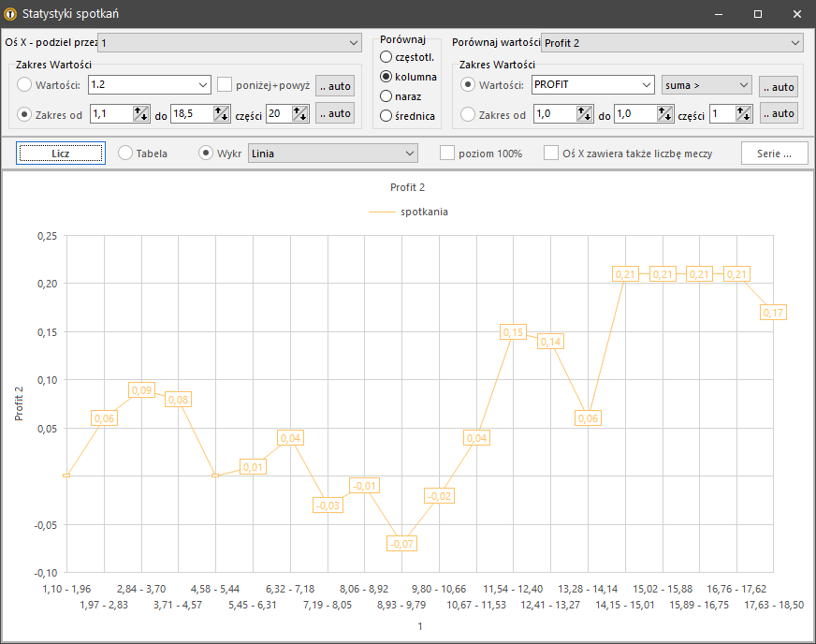
Task: Click the app icon in the title bar
Action: (11, 14)
